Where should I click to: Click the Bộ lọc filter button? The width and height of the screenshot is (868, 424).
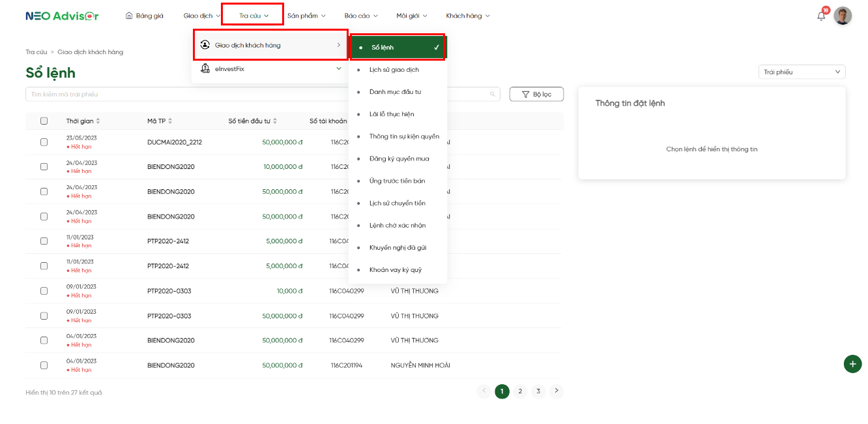pos(536,95)
